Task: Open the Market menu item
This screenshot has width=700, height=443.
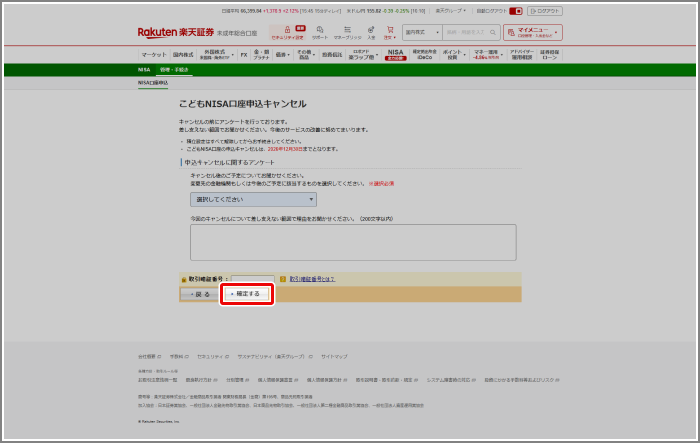Action: click(154, 54)
